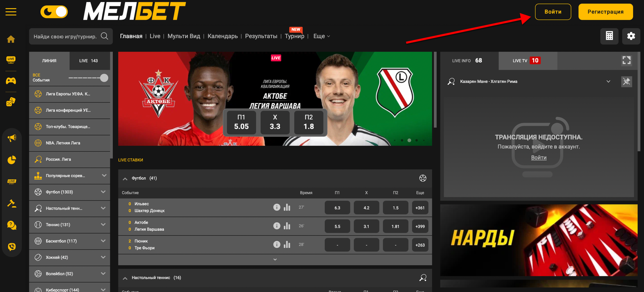Show more football matches chevron
The image size is (644, 292).
[275, 259]
